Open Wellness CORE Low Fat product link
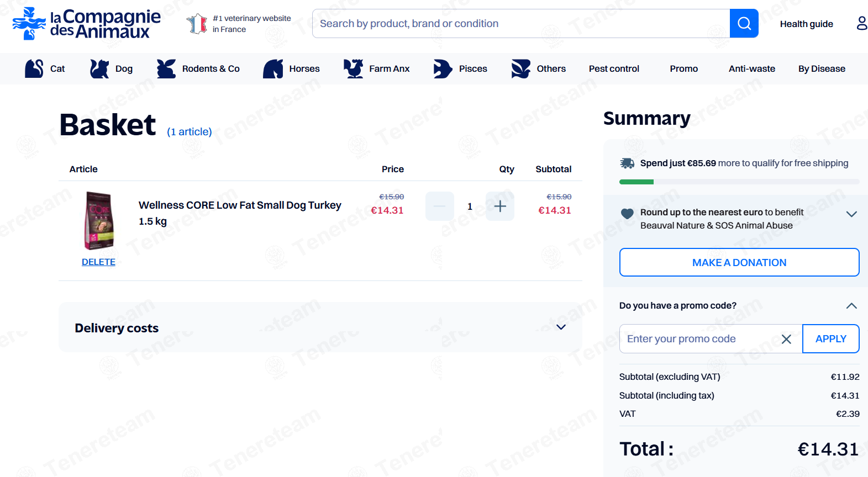 240,213
